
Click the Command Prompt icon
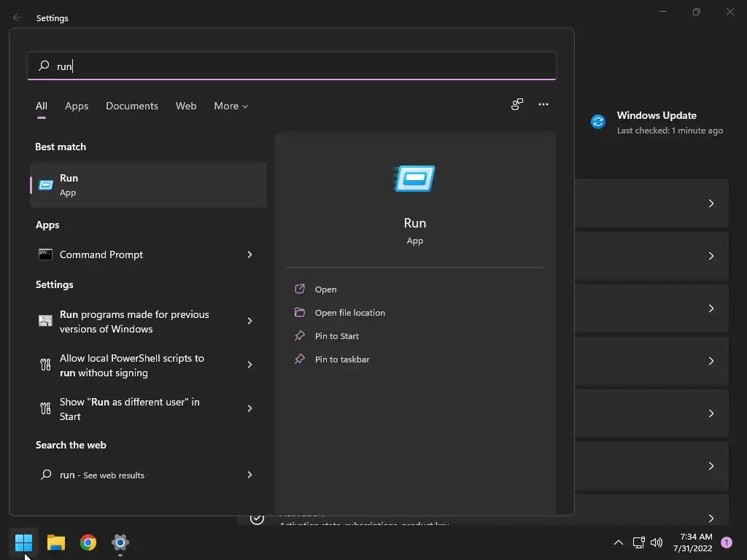pos(45,254)
